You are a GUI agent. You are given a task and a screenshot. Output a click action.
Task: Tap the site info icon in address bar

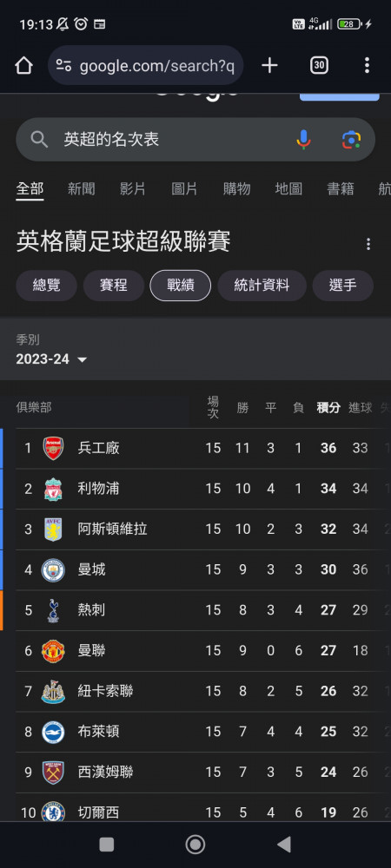(x=63, y=67)
